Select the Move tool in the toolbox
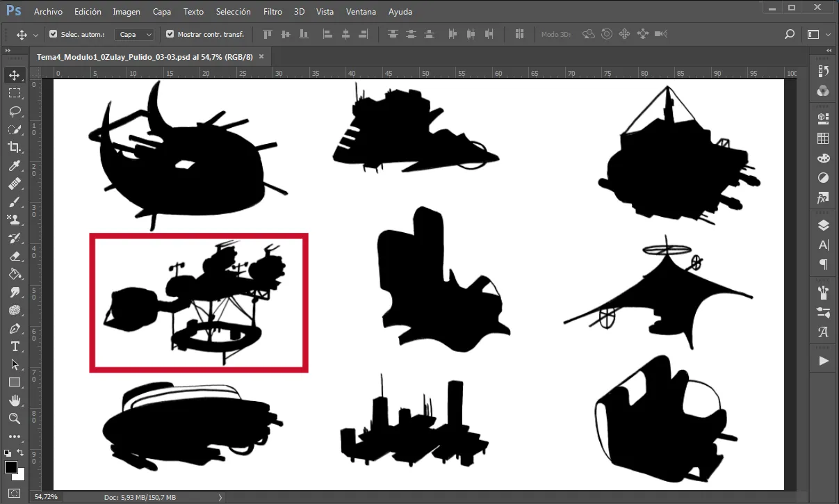This screenshot has width=839, height=504. tap(15, 75)
